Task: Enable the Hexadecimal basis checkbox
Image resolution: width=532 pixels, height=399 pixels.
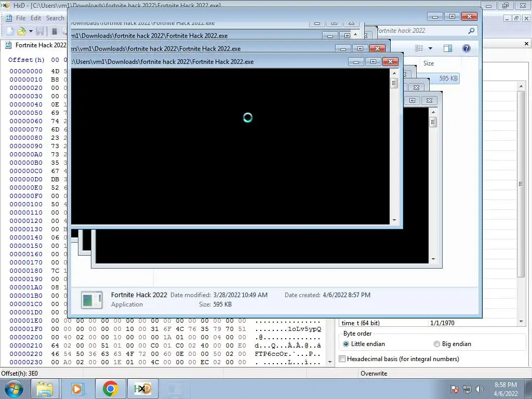Action: (342, 359)
